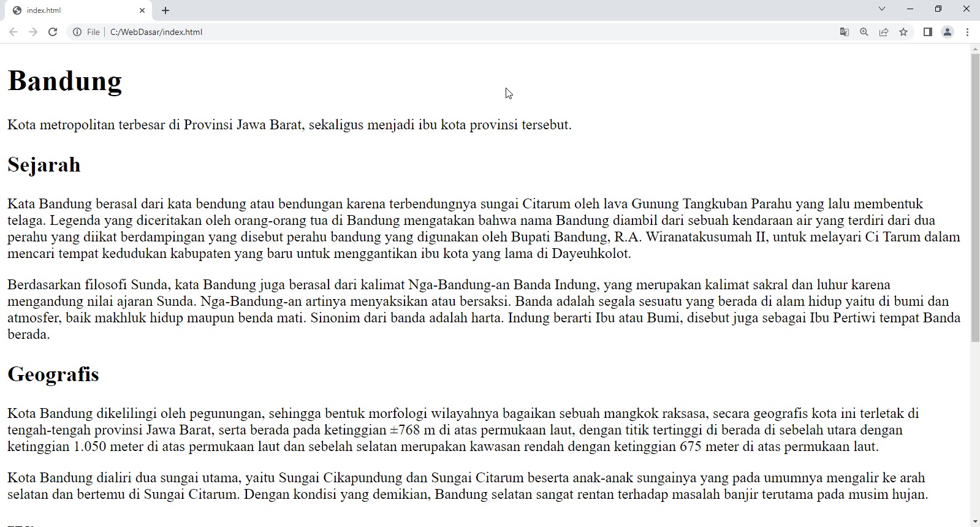This screenshot has height=527, width=980.
Task: Click the address bar showing C:/WebDasar/index.html
Action: pos(429,32)
